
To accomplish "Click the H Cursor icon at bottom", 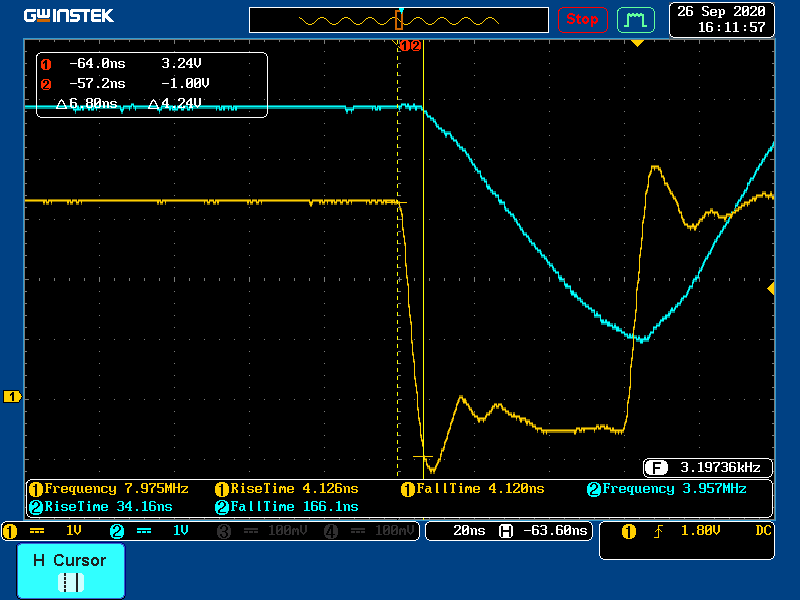I will 70,581.
